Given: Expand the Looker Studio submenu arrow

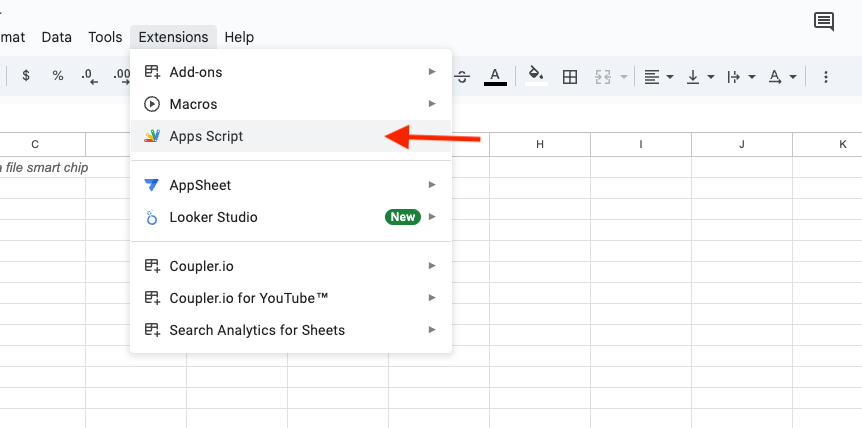Looking at the screenshot, I should 432,216.
